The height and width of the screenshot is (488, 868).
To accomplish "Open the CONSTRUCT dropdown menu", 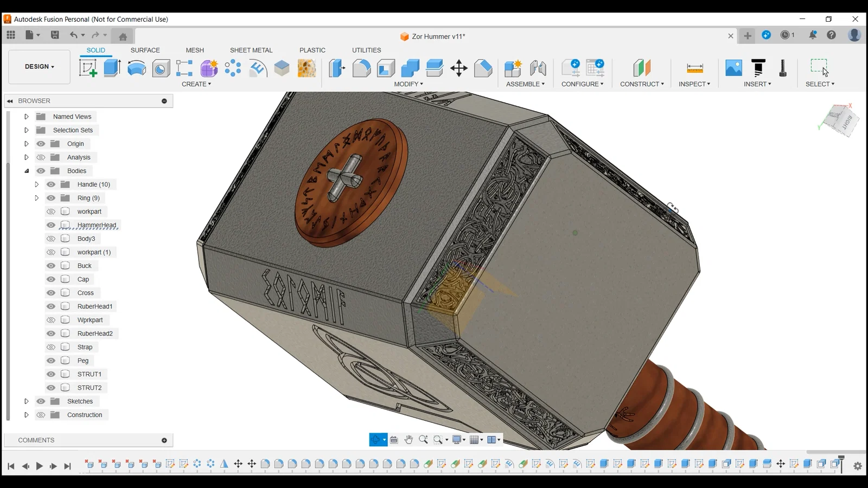I will pos(642,84).
